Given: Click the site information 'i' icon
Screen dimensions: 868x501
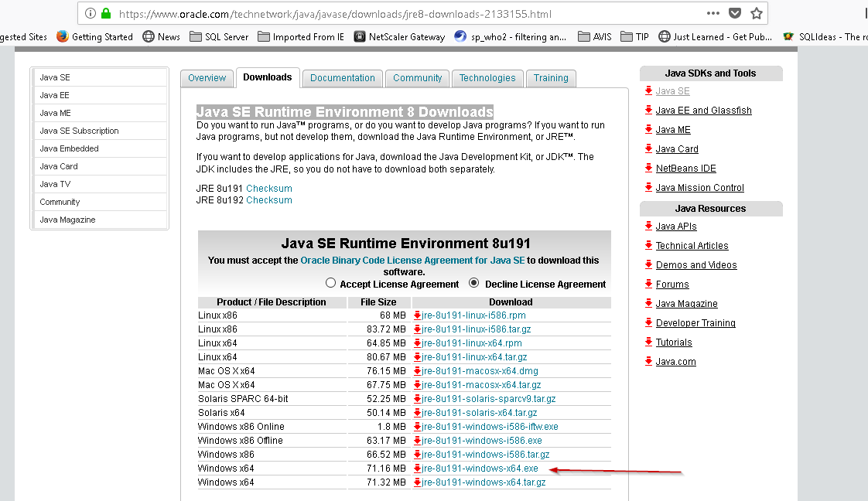Looking at the screenshot, I should click(91, 14).
